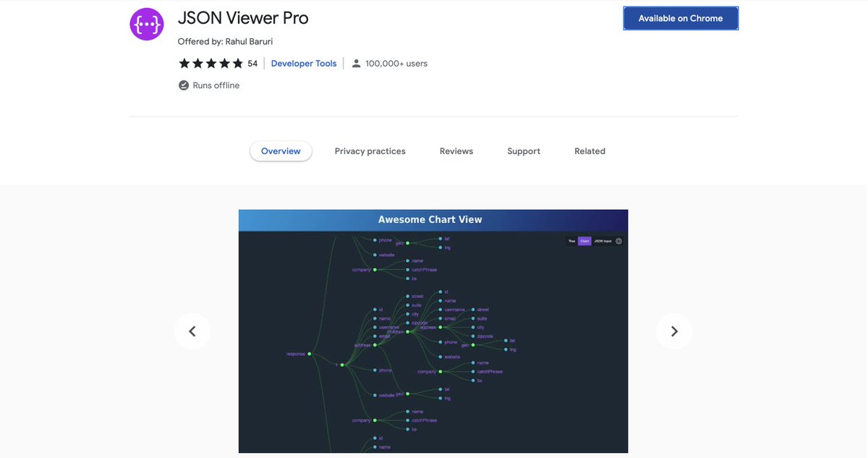
Task: Click the green response root node
Action: pyautogui.click(x=309, y=354)
